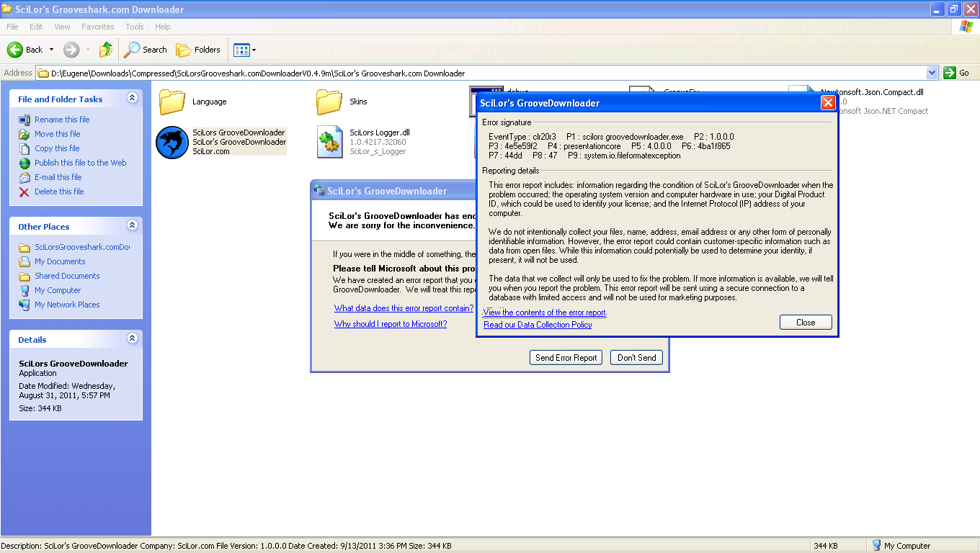Click the Go button
Viewport: 980px width, 553px height.
(x=957, y=73)
